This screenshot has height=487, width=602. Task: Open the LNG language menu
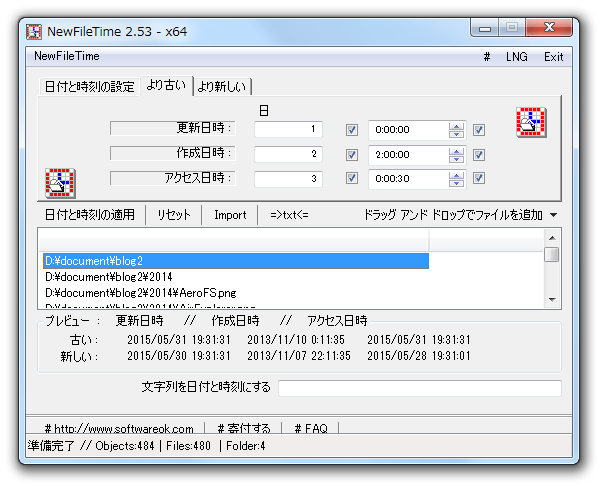(x=516, y=57)
